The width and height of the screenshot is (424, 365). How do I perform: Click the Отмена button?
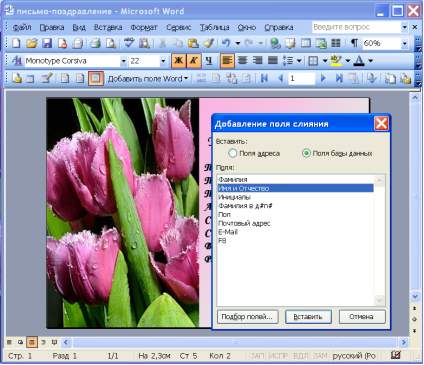[x=362, y=317]
